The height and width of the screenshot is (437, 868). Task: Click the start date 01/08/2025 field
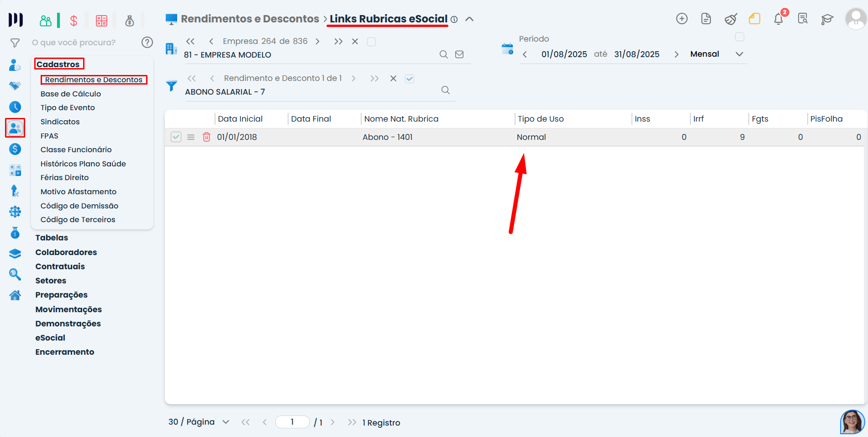click(x=564, y=54)
